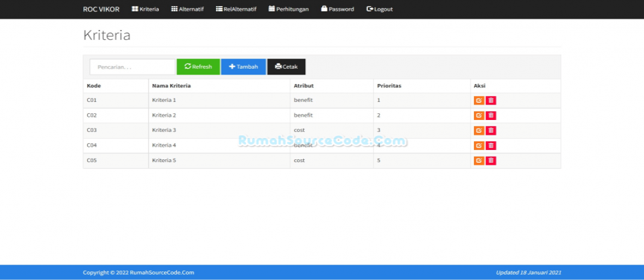The width and height of the screenshot is (644, 280).
Task: Edit the C02 Kriteria 2 row
Action: [x=479, y=115]
